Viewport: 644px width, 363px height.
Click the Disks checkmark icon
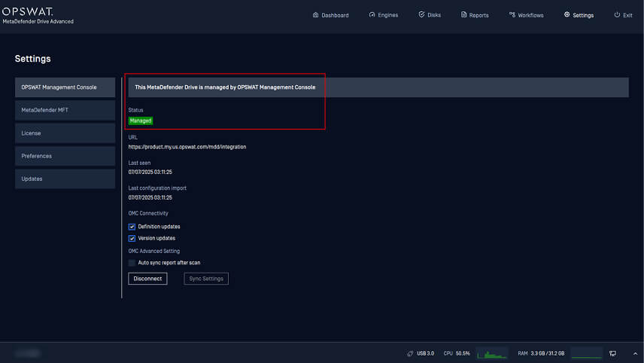(421, 15)
